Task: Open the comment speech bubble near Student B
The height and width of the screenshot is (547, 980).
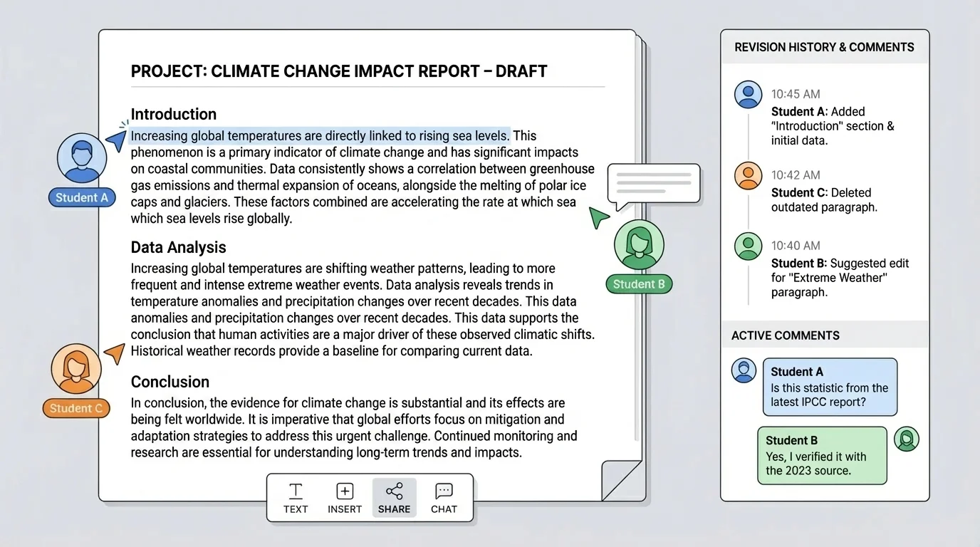Action: point(652,184)
